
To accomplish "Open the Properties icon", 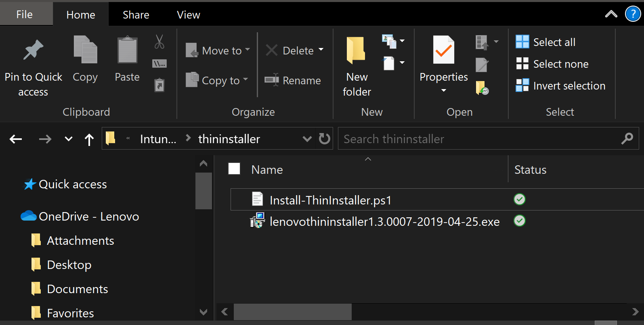I will (444, 50).
